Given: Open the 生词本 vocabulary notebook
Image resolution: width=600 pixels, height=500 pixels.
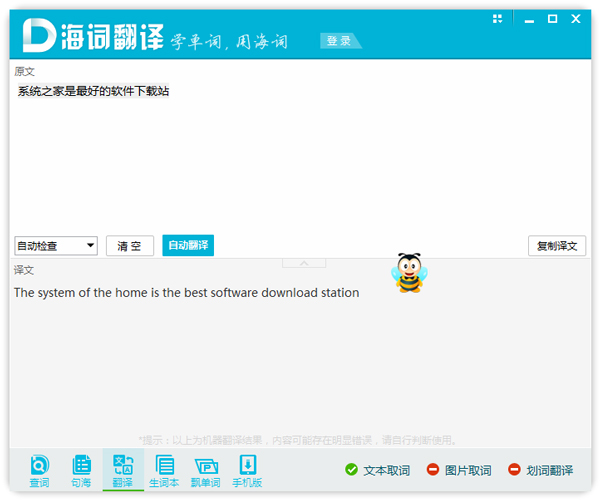Looking at the screenshot, I should (164, 469).
